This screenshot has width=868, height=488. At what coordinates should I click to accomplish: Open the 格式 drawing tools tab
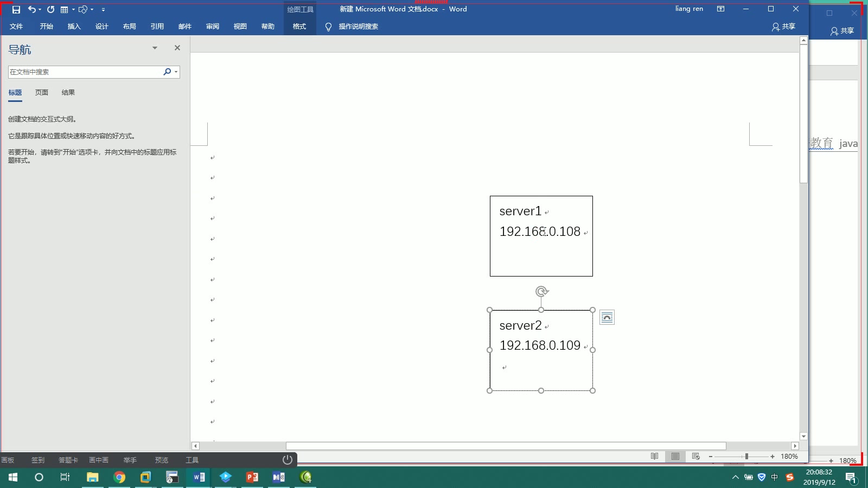click(299, 27)
